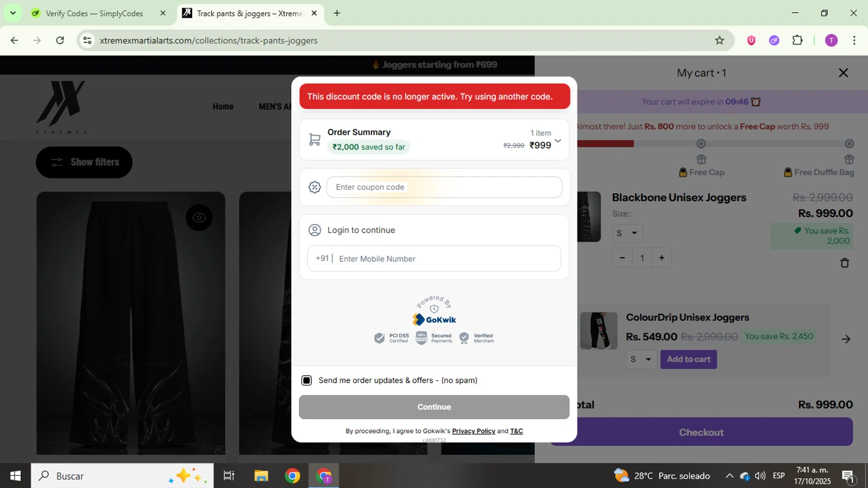Open the first Chrome taskbar icon
Screen dimensions: 868x488
[x=293, y=476]
